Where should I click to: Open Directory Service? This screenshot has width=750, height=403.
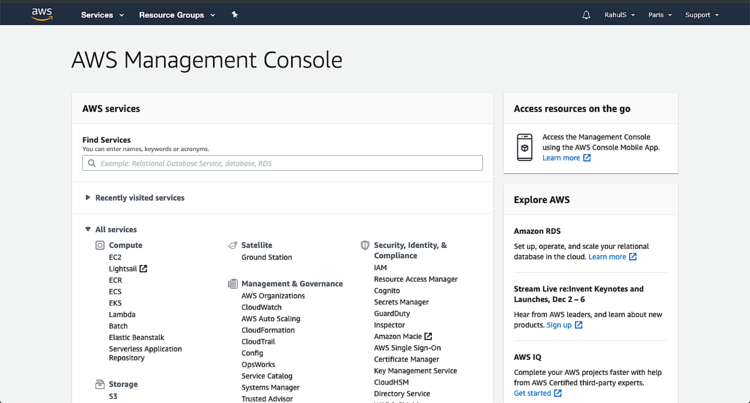coord(402,394)
